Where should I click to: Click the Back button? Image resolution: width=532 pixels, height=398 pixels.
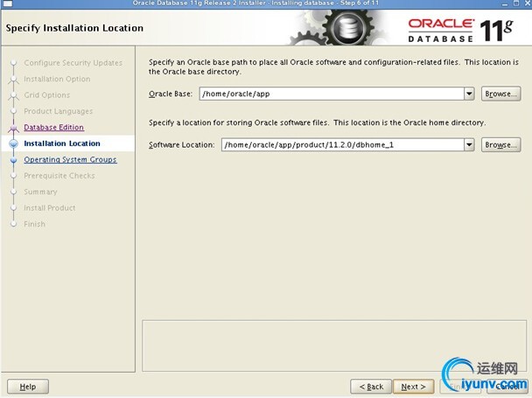pyautogui.click(x=371, y=387)
